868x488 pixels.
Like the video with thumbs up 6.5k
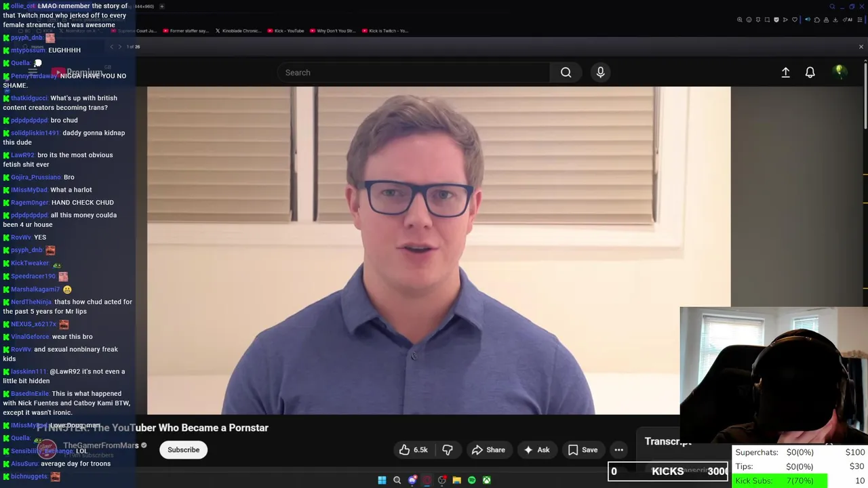[413, 449]
